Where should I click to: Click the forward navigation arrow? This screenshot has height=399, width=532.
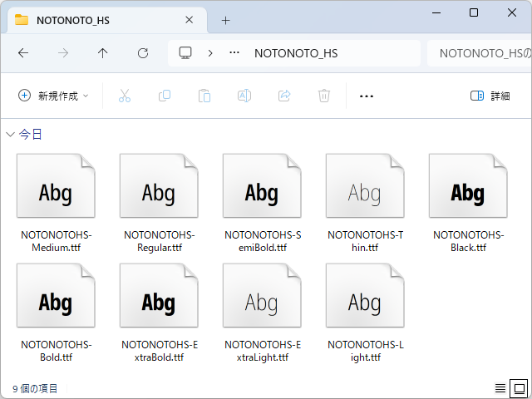63,53
